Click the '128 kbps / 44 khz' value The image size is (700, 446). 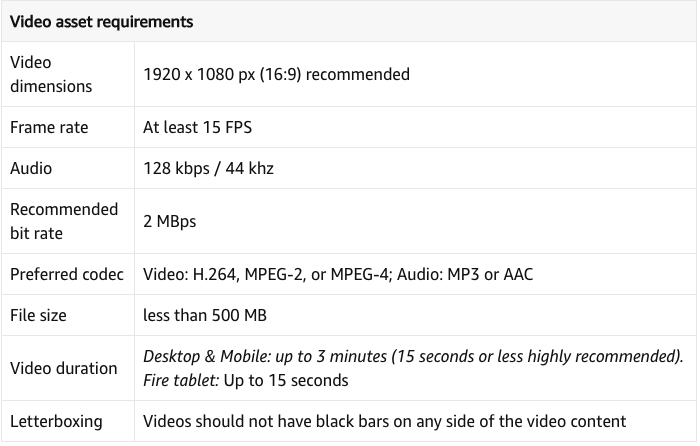click(x=208, y=169)
